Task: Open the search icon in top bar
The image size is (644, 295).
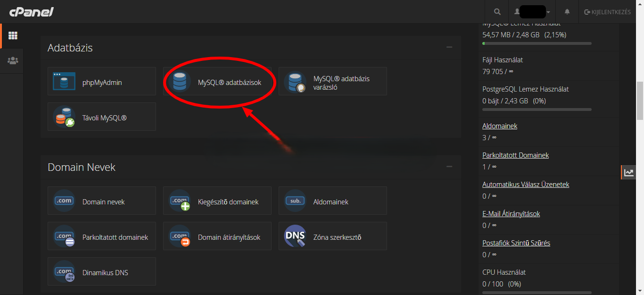Action: [497, 12]
